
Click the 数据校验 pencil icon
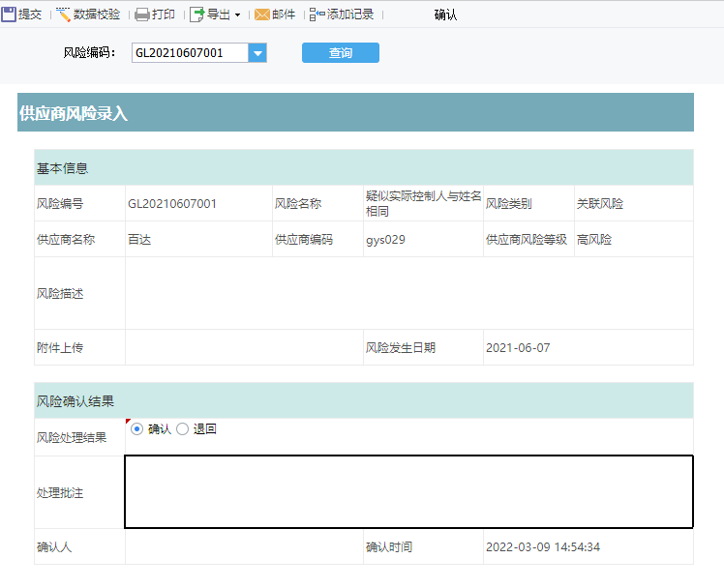64,15
